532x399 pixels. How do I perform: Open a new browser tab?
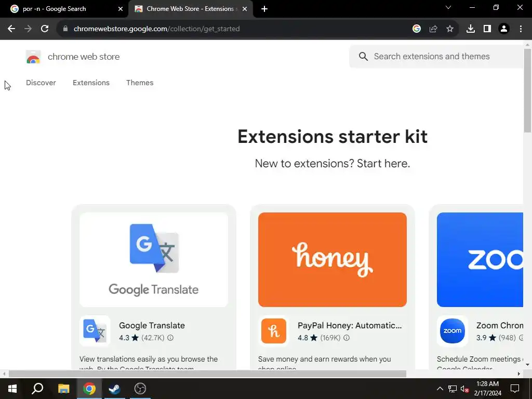coord(264,9)
